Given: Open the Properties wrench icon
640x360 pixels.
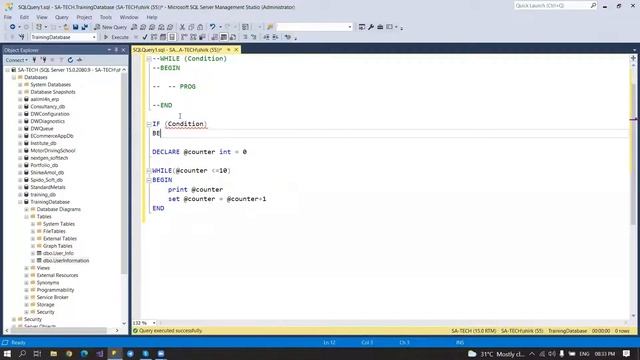Looking at the screenshot, I should (x=371, y=27).
